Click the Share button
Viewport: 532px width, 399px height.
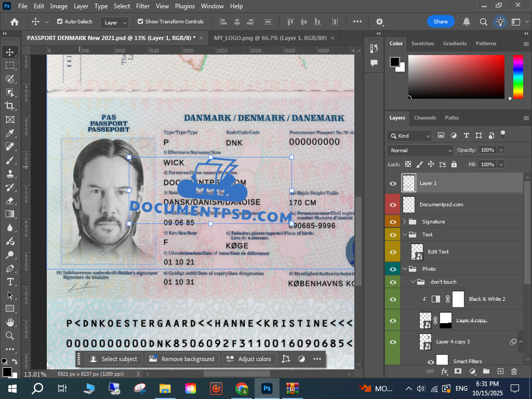[441, 22]
